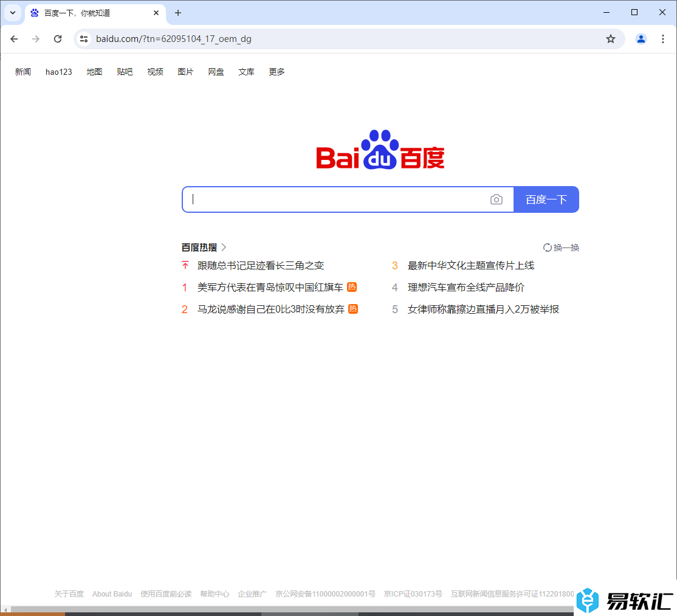Expand the tab search dropdown arrow
The width and height of the screenshot is (677, 616).
point(13,13)
